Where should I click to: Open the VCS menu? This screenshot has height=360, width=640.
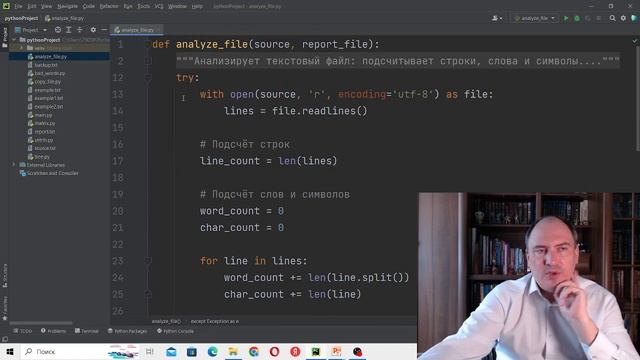[159, 6]
